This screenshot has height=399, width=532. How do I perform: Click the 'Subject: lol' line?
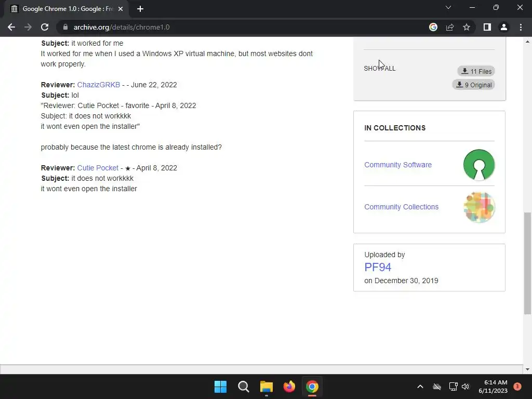point(60,96)
